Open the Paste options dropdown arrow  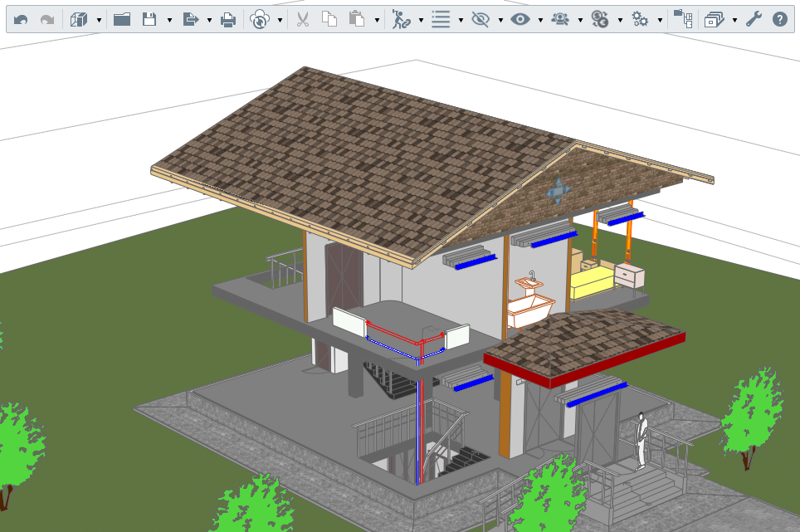pos(377,21)
